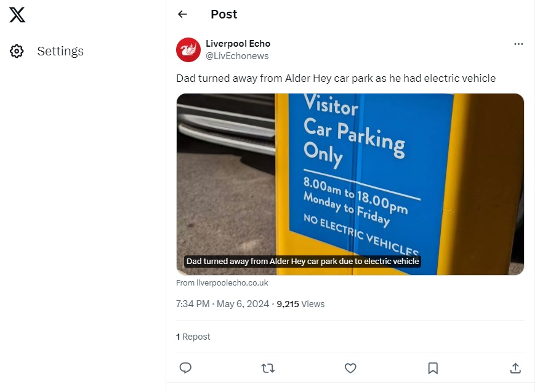Click the 9,215 Views count
The height and width of the screenshot is (392, 540).
(x=300, y=304)
